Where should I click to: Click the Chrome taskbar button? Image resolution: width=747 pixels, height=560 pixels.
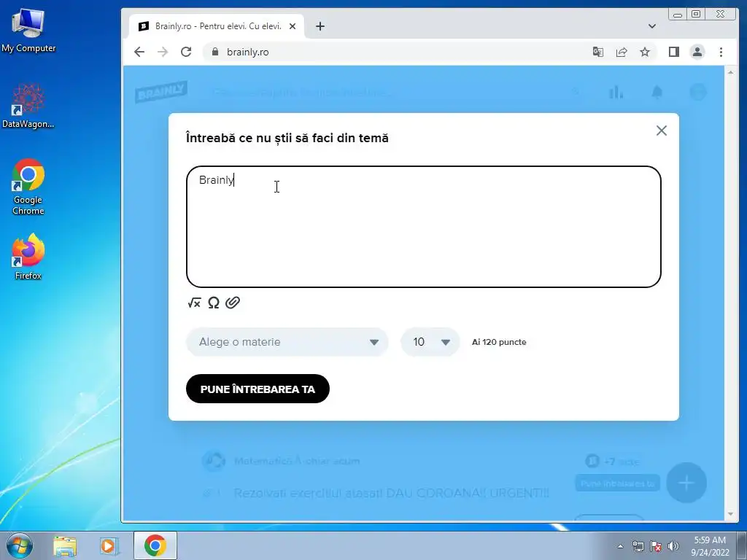[x=155, y=545]
